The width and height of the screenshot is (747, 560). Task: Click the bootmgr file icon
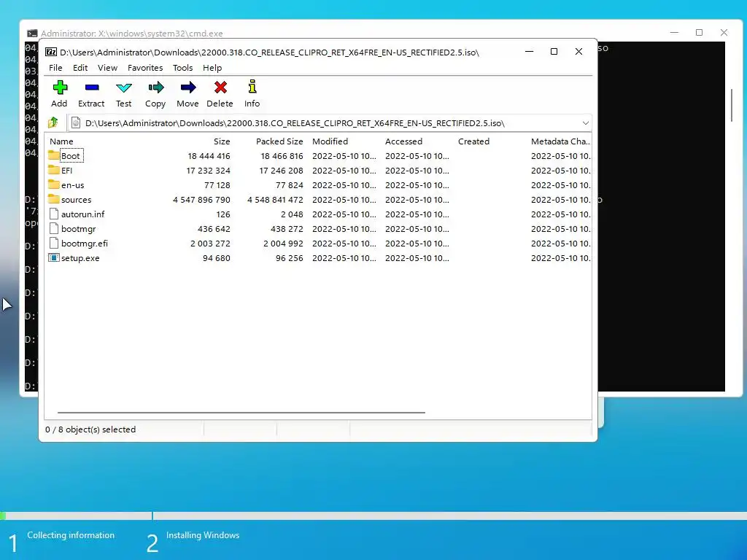pyautogui.click(x=54, y=228)
